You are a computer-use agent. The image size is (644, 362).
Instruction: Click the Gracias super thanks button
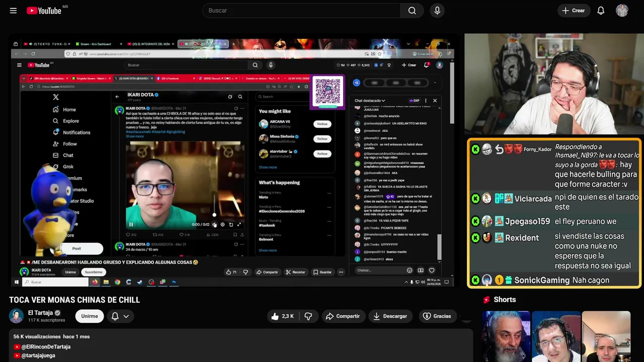point(437,316)
